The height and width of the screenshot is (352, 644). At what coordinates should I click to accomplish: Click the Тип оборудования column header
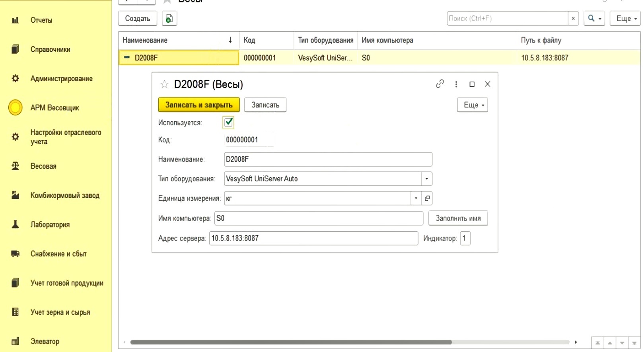point(326,40)
